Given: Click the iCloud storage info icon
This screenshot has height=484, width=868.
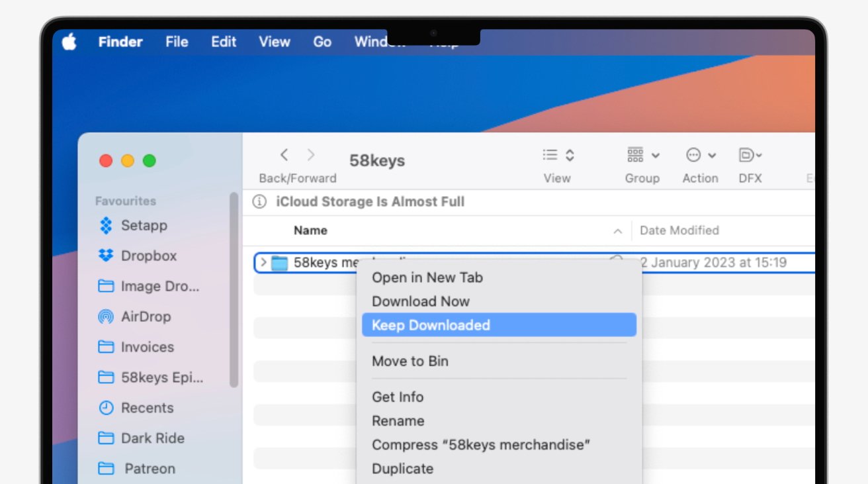Looking at the screenshot, I should [x=259, y=202].
